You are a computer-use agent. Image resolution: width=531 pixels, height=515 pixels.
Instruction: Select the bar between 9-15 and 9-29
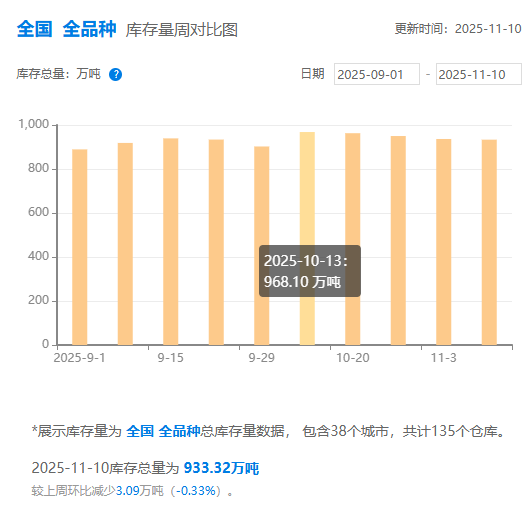tap(216, 242)
